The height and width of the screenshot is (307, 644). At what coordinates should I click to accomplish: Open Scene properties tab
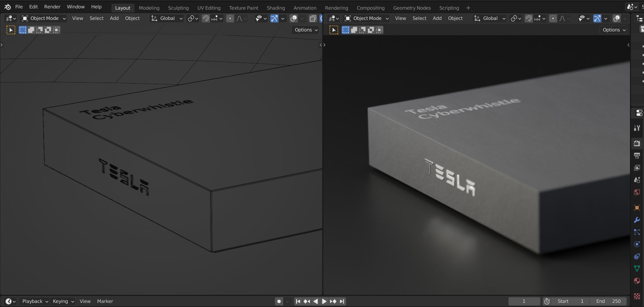pos(637,180)
